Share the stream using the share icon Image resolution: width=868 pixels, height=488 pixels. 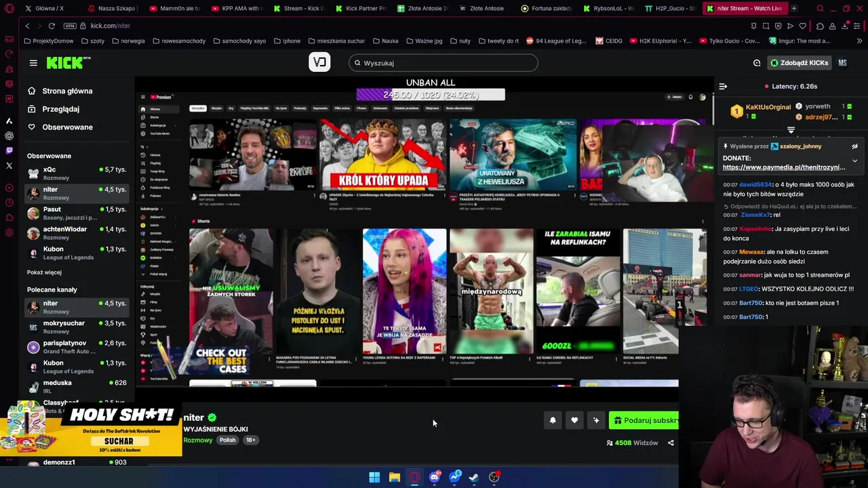671,443
